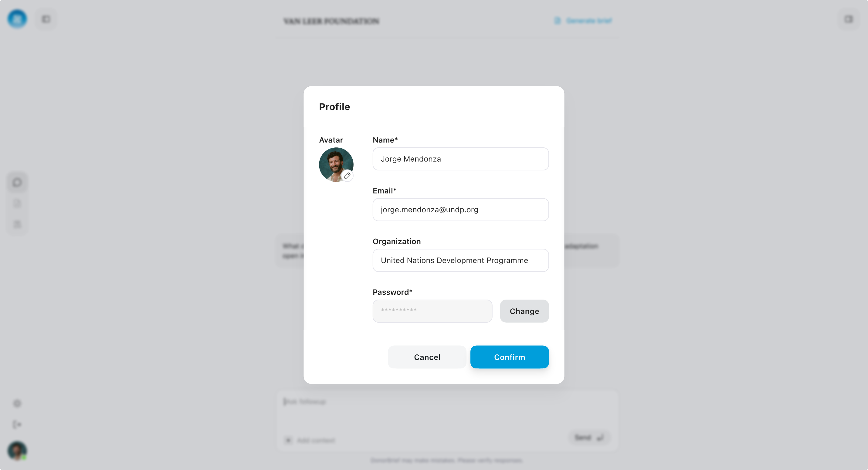868x470 pixels.
Task: Open the document icon in the left sidebar
Action: pyautogui.click(x=17, y=203)
